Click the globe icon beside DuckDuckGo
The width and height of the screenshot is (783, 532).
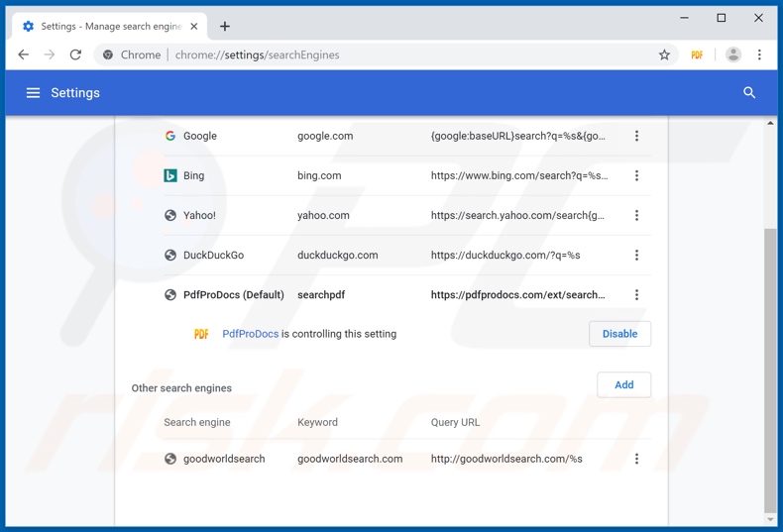tap(170, 255)
